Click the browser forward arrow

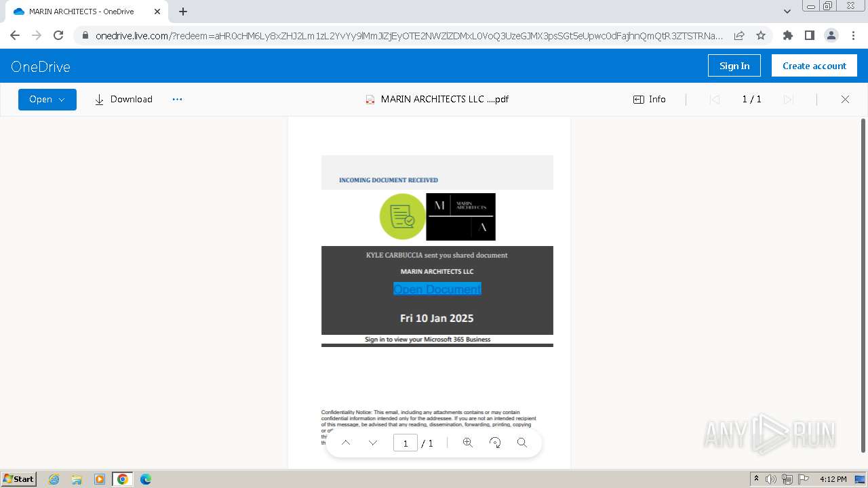coord(37,35)
